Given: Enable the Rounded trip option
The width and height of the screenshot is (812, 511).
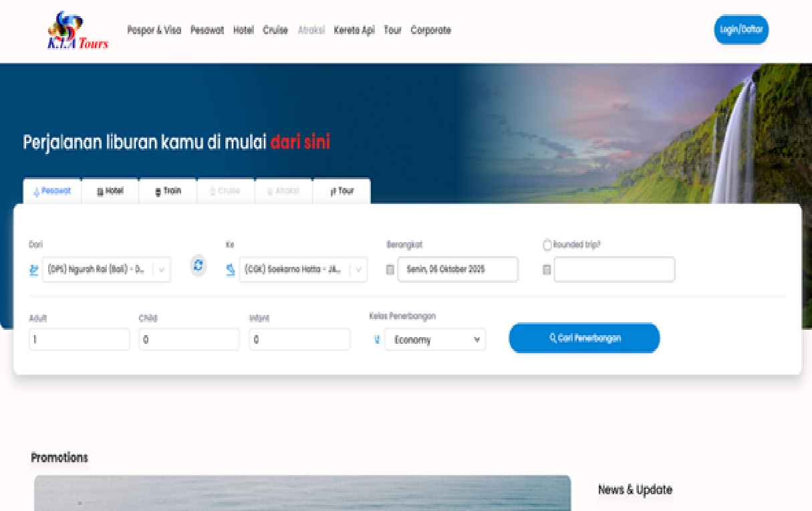Looking at the screenshot, I should point(547,245).
